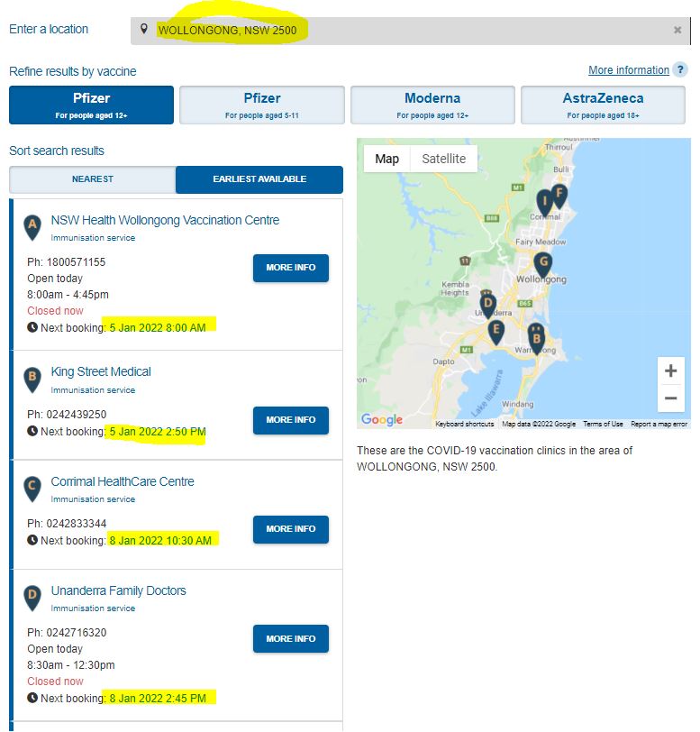Click list marker A pin icon

[x=32, y=227]
